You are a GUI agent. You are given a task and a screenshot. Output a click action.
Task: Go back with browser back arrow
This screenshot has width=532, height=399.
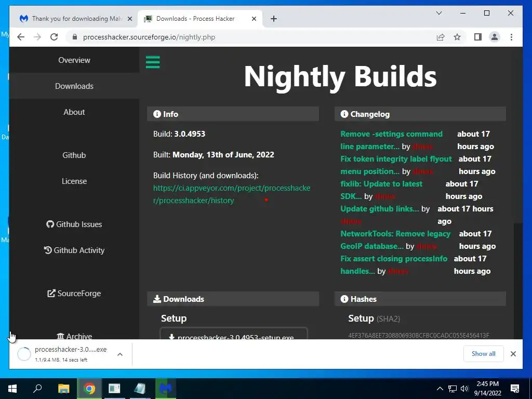tap(21, 37)
